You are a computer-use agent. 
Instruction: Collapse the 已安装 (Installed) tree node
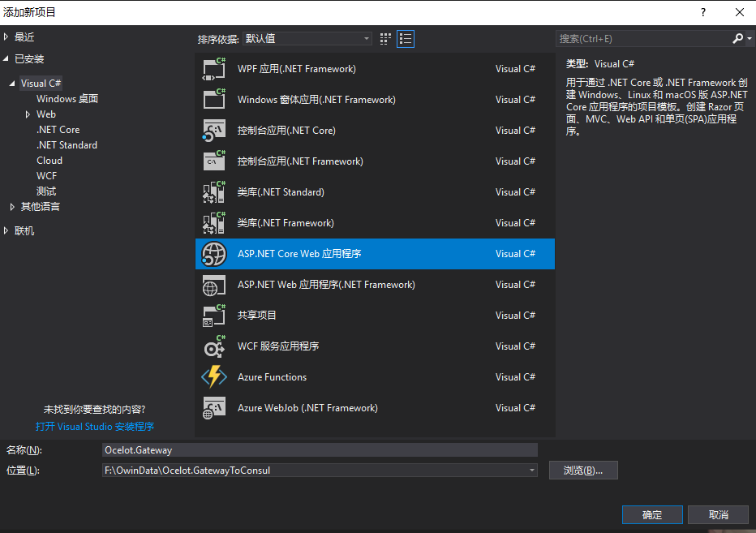(6, 59)
